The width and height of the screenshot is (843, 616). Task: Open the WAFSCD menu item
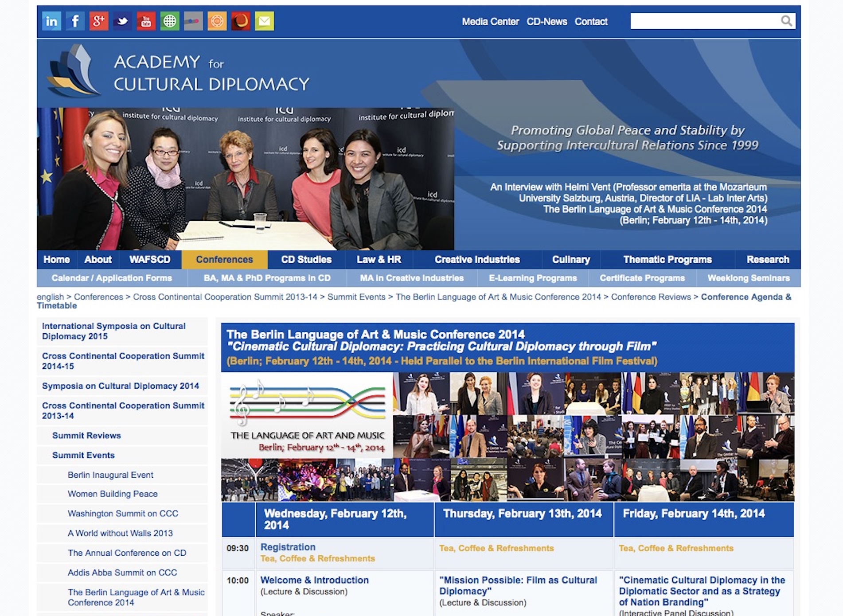[x=150, y=260]
